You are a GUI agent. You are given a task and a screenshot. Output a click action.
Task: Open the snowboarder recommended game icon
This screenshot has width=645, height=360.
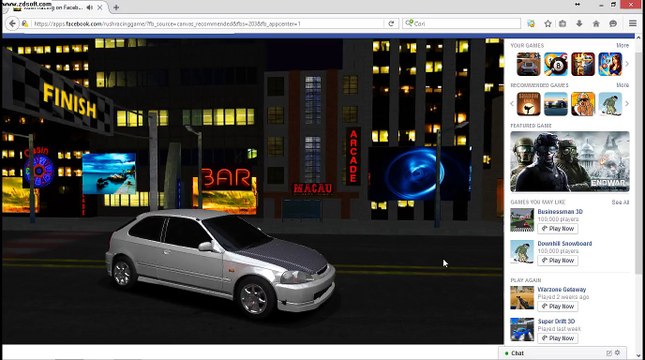pyautogui.click(x=610, y=104)
